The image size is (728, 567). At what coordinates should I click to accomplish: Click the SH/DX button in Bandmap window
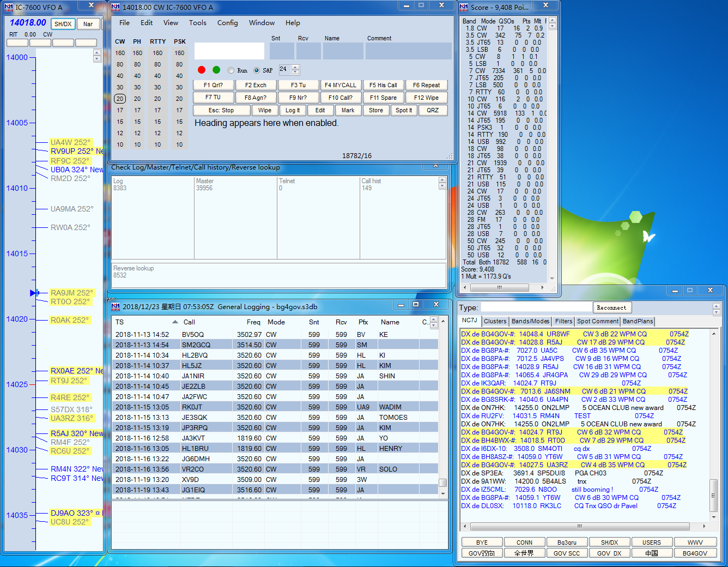tap(63, 24)
